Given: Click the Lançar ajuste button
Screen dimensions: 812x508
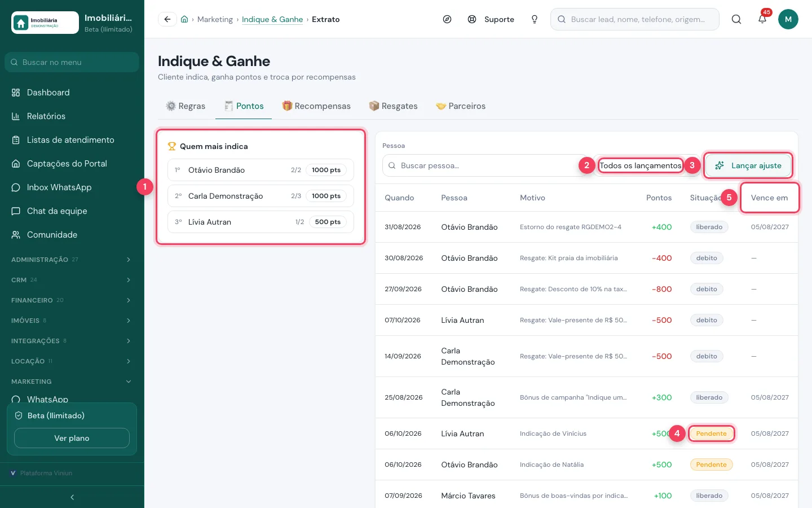Looking at the screenshot, I should coord(748,165).
